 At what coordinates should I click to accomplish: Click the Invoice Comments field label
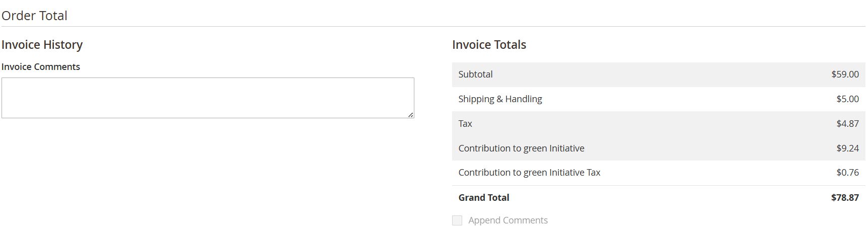41,67
